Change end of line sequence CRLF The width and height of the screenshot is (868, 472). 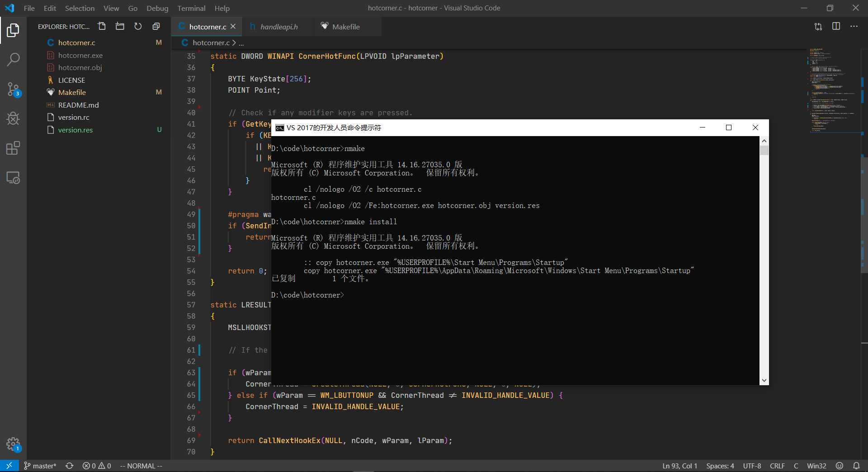[x=777, y=466]
